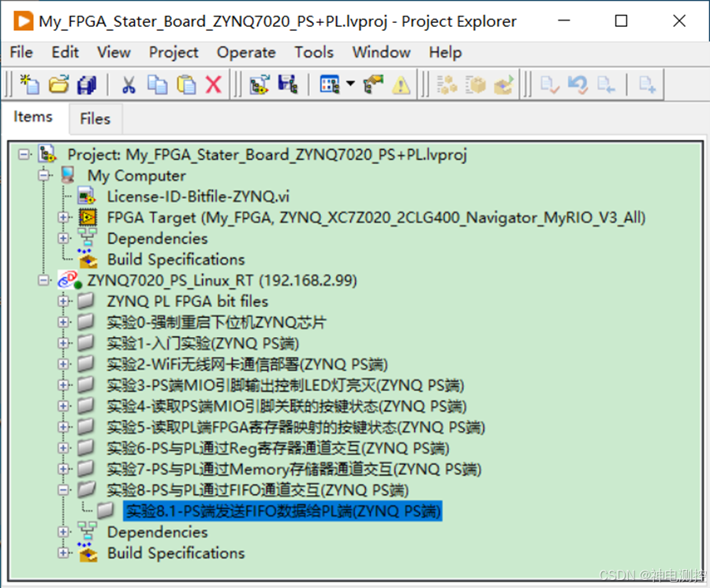
Task: Collapse the My Computer node
Action: (x=44, y=175)
